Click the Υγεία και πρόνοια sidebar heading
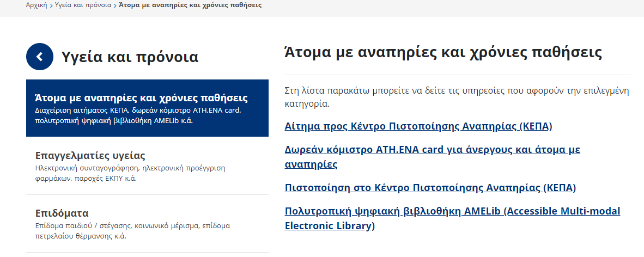 [130, 57]
